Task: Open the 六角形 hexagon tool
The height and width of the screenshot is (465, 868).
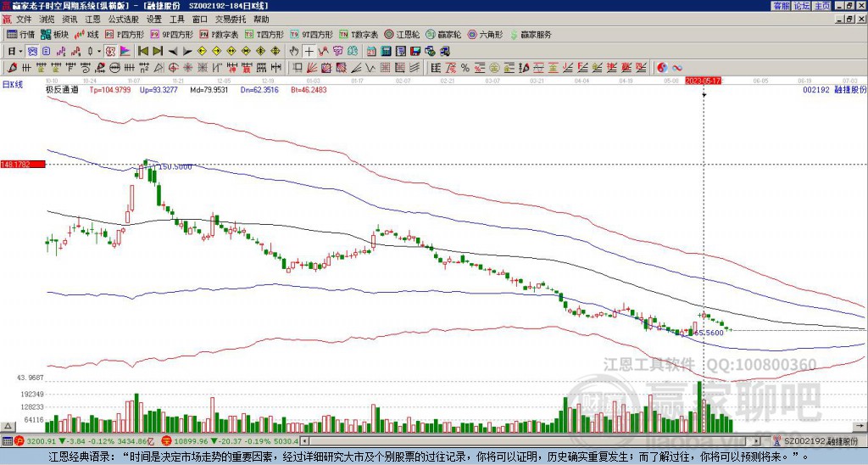Action: click(486, 34)
